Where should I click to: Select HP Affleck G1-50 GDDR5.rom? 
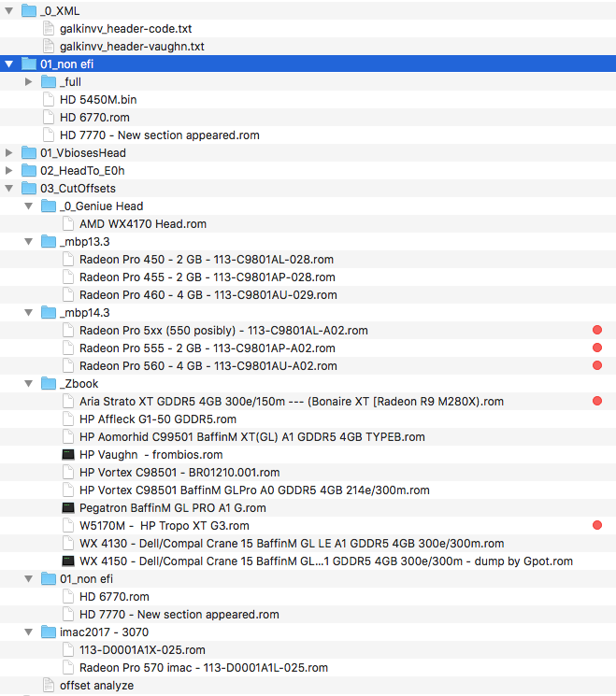(158, 419)
